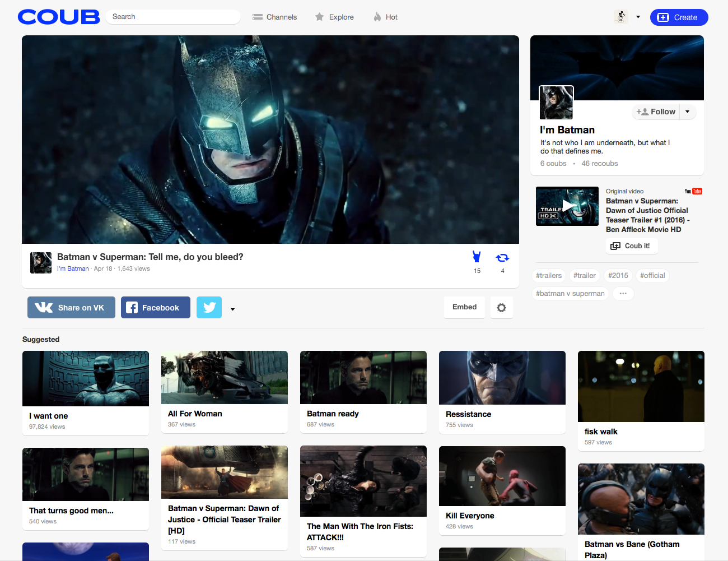Open coub settings gear icon
Viewport: 728px width, 561px height.
[501, 308]
